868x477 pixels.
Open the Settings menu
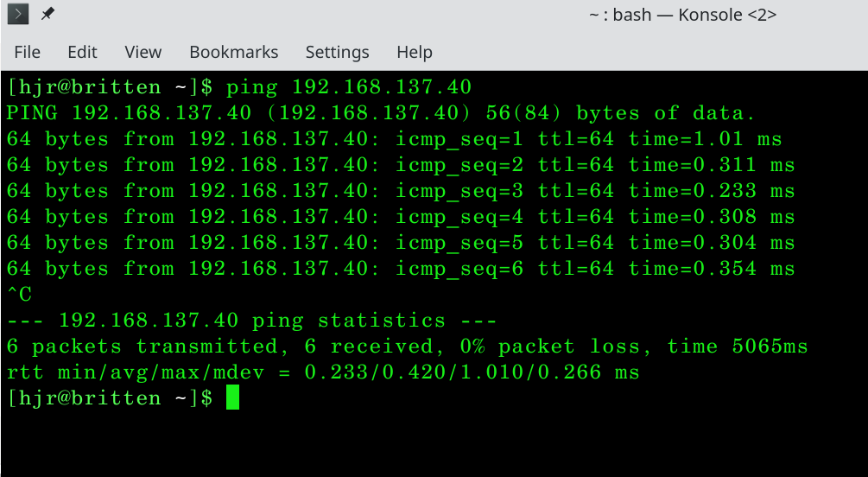pos(337,52)
